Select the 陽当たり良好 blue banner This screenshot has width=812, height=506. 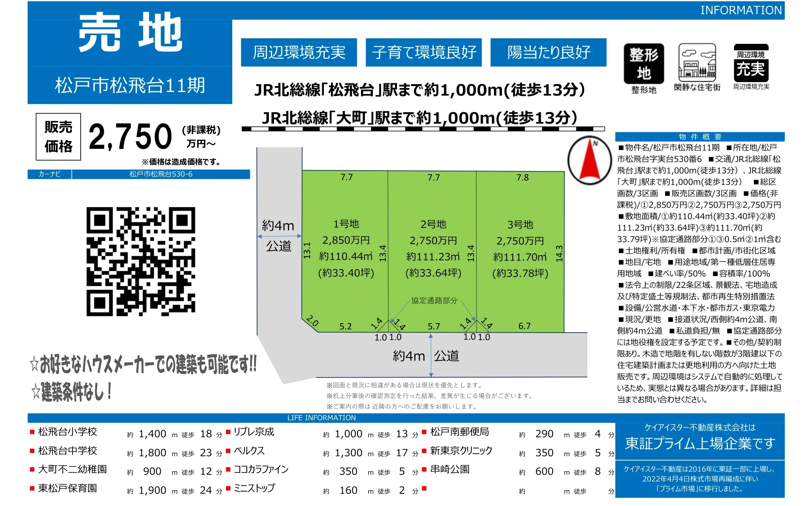tap(549, 52)
